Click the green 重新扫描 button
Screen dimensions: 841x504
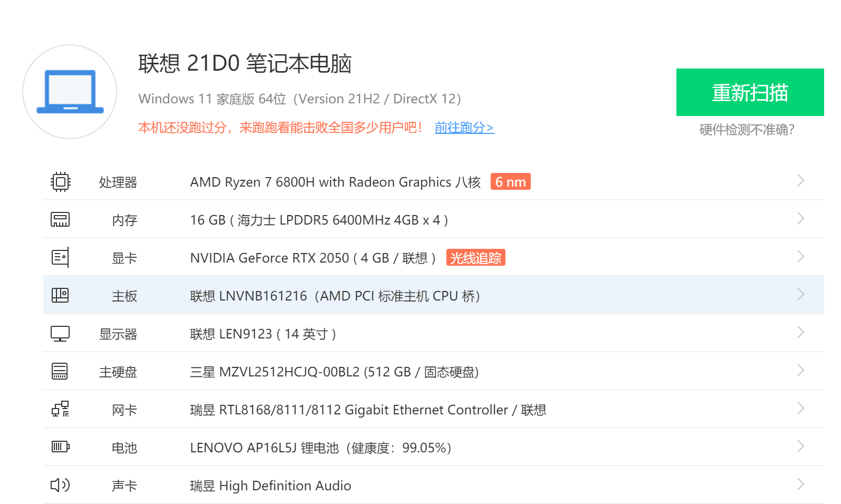tap(750, 92)
